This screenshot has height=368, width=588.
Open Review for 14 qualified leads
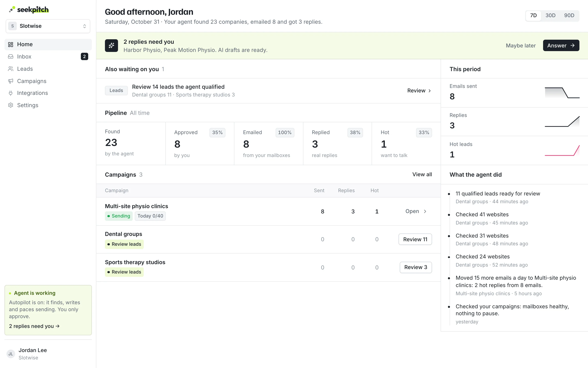point(419,91)
